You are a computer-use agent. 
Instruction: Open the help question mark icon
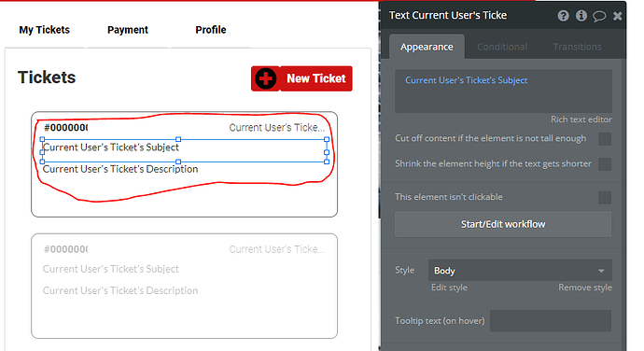click(x=563, y=16)
